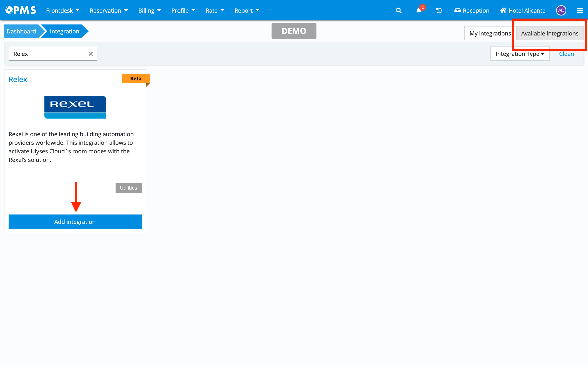Image resolution: width=588 pixels, height=367 pixels.
Task: Open the Relex integration title link
Action: tap(18, 79)
